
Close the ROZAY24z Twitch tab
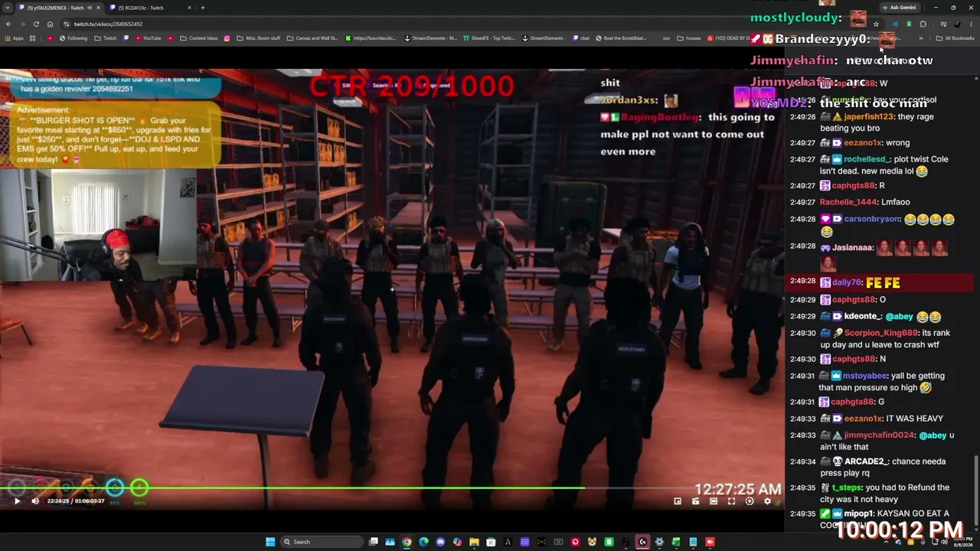pyautogui.click(x=188, y=8)
